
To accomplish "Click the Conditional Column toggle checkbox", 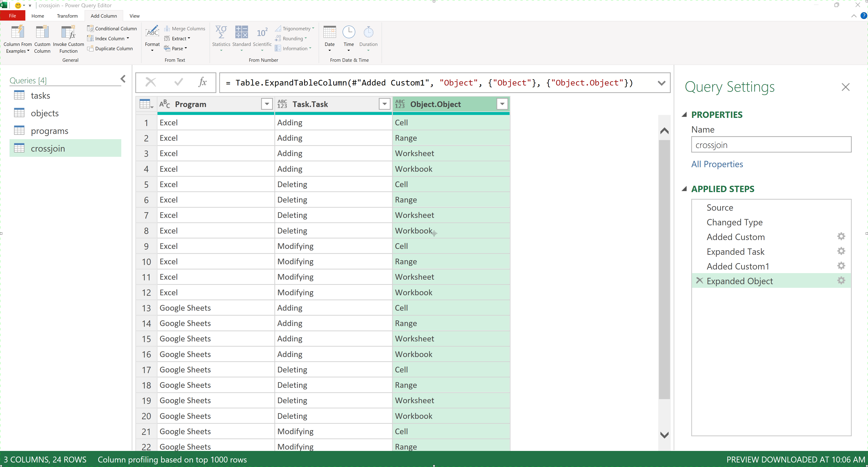I will (113, 29).
